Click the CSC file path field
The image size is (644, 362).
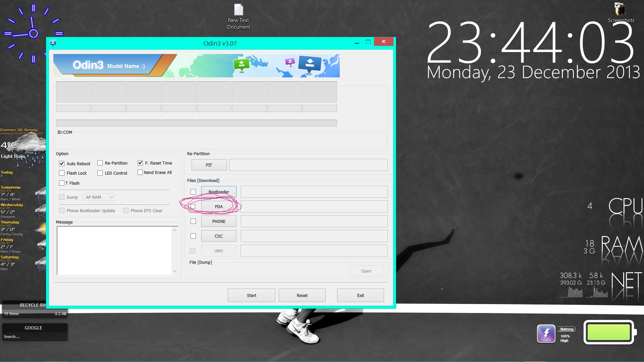(314, 236)
